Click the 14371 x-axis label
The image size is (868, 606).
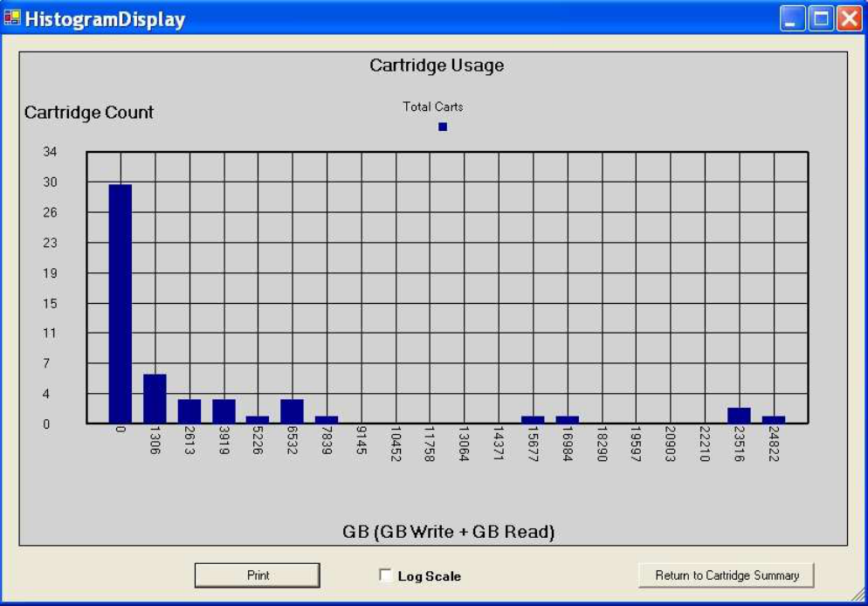point(499,444)
